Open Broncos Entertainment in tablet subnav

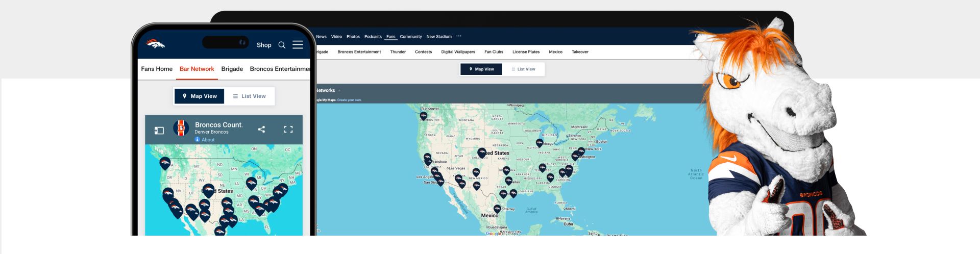pos(359,52)
